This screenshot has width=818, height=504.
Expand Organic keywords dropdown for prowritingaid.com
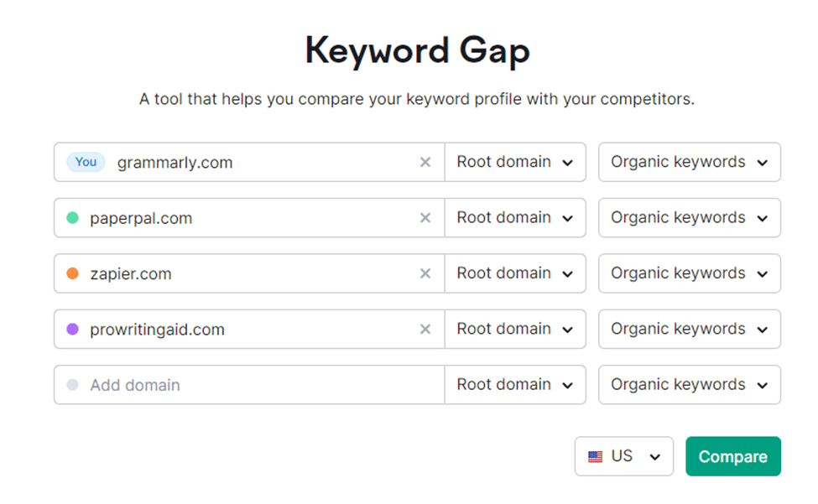pyautogui.click(x=689, y=330)
